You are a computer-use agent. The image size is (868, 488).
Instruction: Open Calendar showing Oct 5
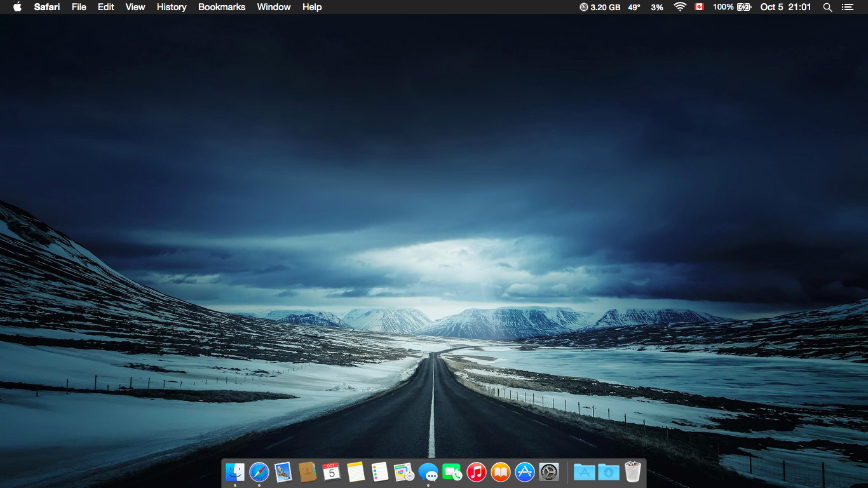[x=332, y=471]
